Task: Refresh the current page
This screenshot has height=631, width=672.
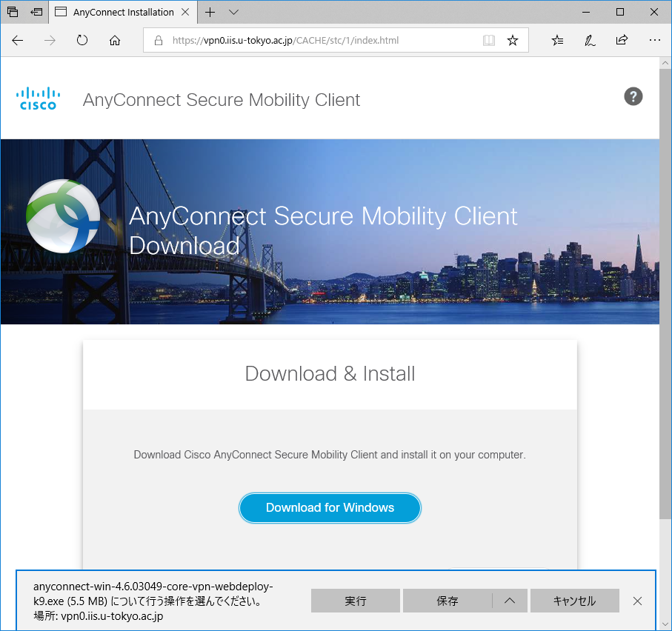Action: (81, 40)
